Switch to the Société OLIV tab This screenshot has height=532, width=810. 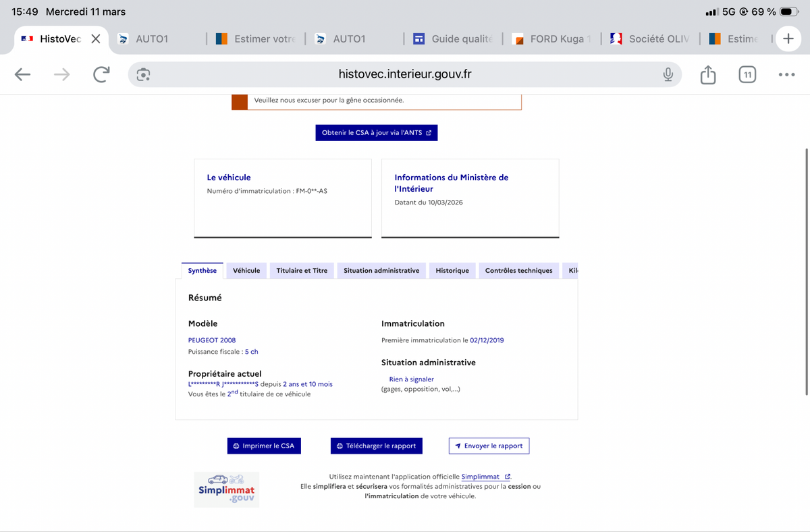tap(650, 39)
